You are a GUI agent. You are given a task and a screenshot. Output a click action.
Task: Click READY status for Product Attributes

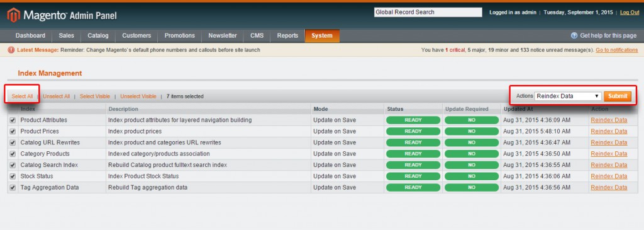pyautogui.click(x=413, y=120)
